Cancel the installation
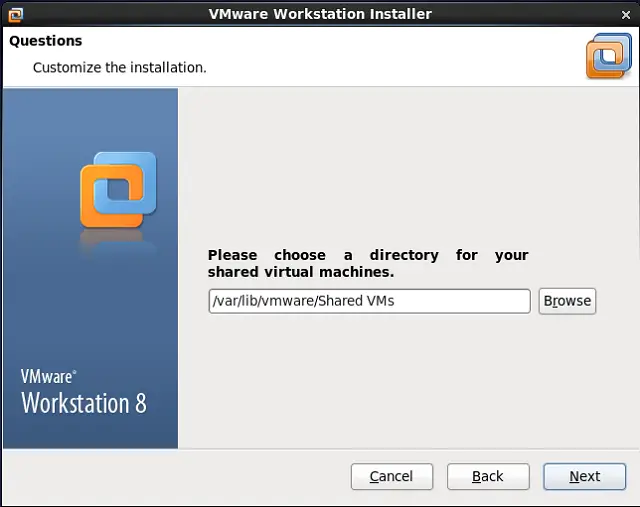 (391, 477)
